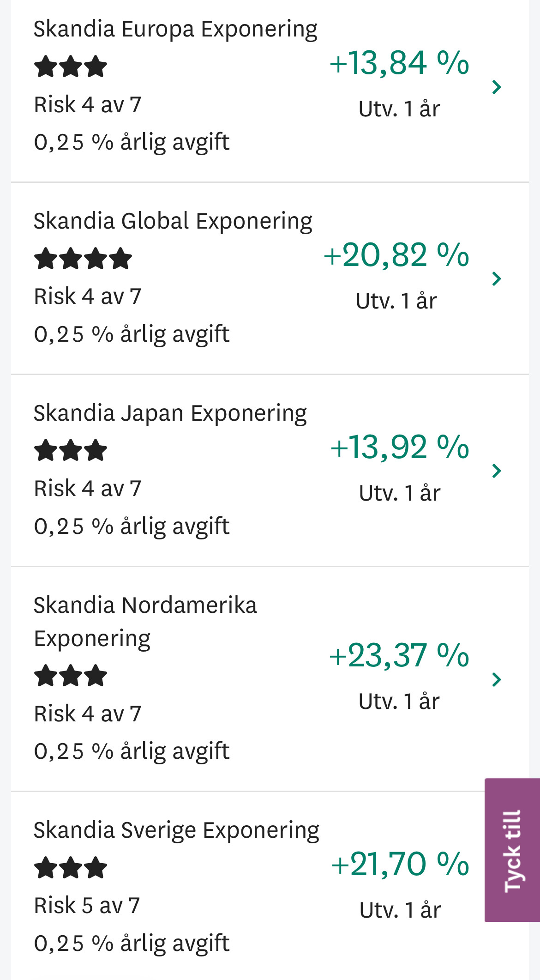Click the +13,92 % return for Japan
540x980 pixels.
tap(400, 447)
